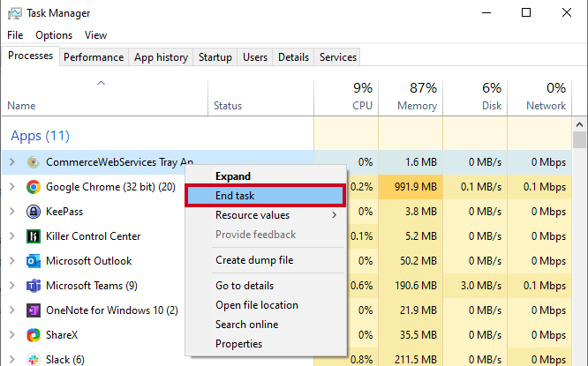Click the Microsoft Outlook icon
Viewport: 588px width, 366px height.
coord(34,261)
